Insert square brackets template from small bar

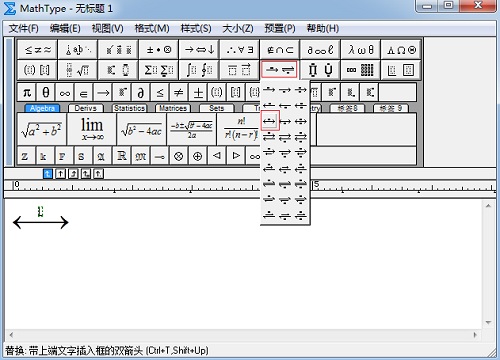pyautogui.click(x=236, y=93)
